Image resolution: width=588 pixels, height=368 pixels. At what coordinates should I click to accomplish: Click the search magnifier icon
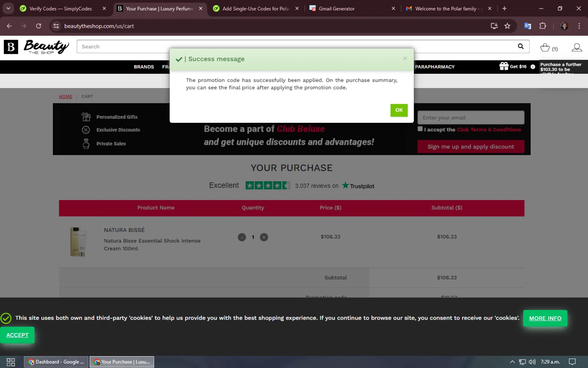[x=521, y=46]
